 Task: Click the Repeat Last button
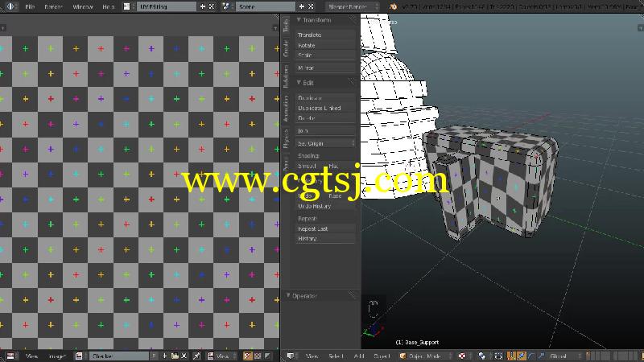325,228
